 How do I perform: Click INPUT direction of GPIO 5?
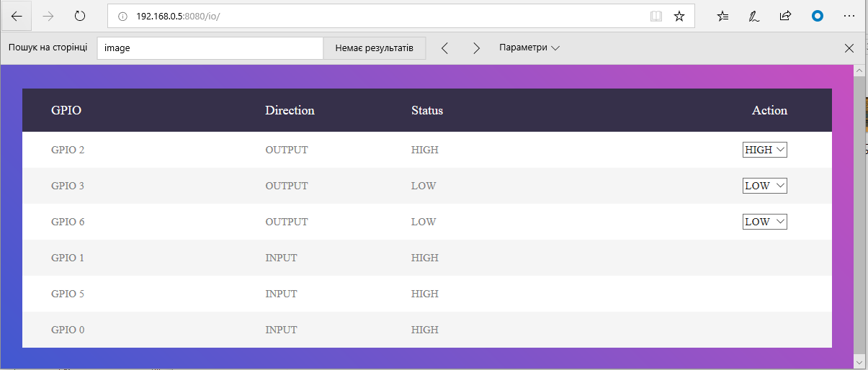click(x=281, y=294)
